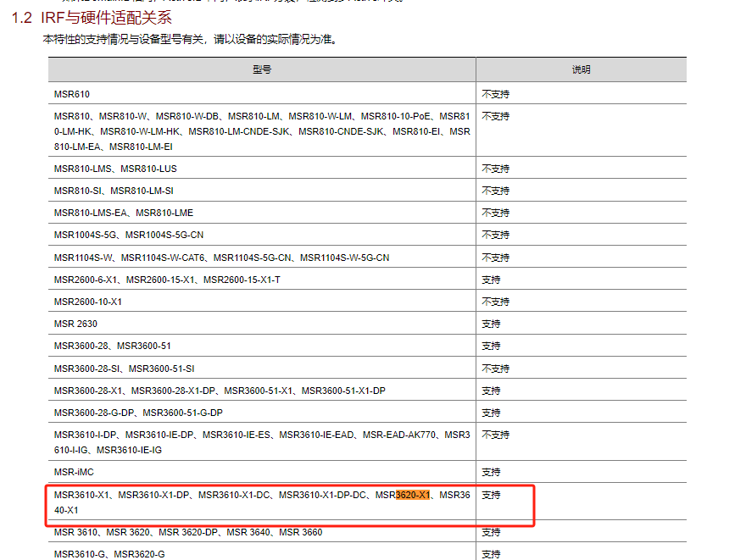Viewport: 746px width, 560px height.
Task: Click '不支持' in the MSR610 row
Action: [x=495, y=94]
